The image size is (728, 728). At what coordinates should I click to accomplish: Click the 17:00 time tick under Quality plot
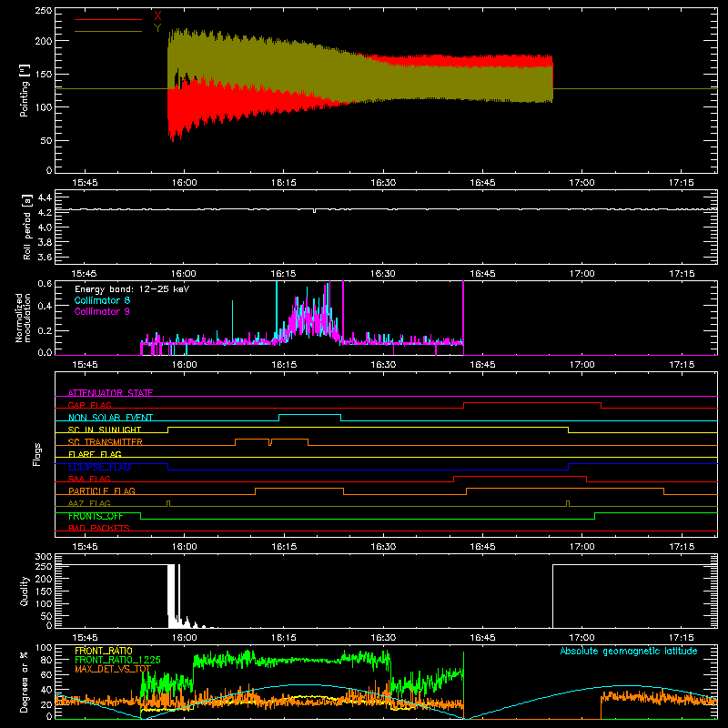(581, 638)
